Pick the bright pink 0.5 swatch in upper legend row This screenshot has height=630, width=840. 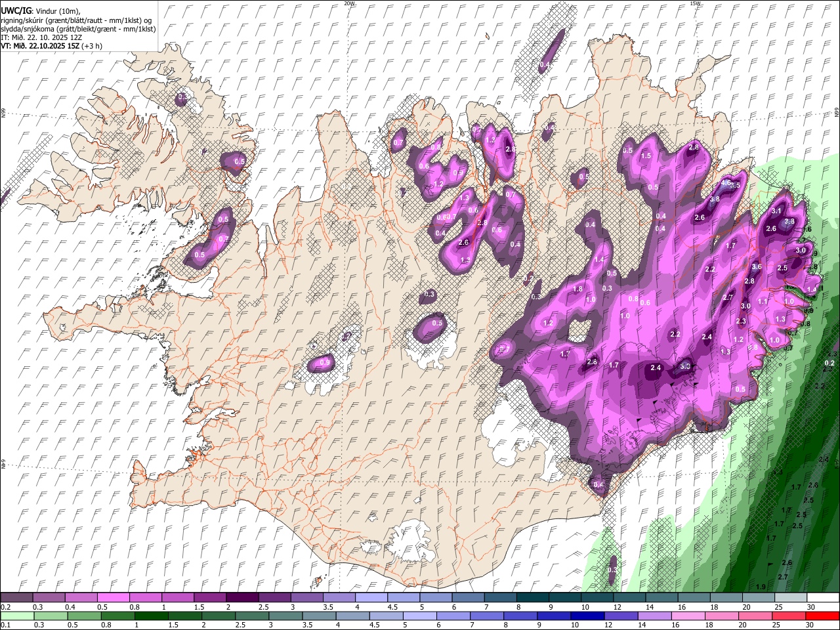click(x=113, y=597)
